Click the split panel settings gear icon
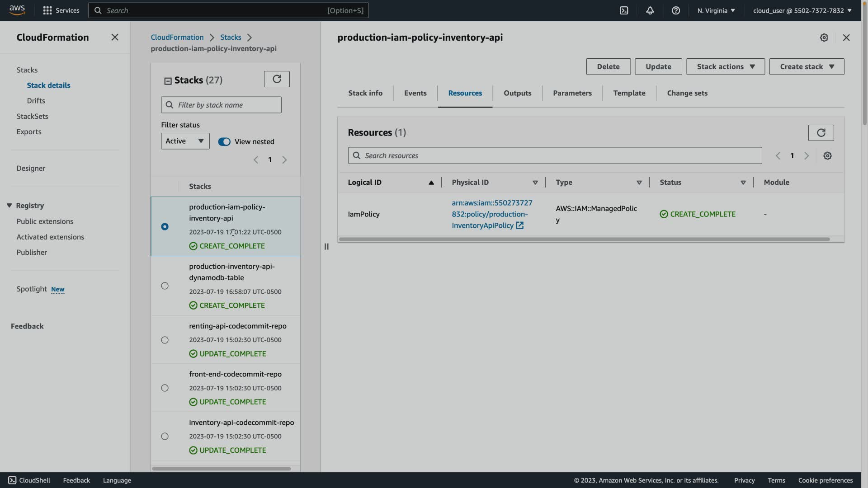 click(824, 38)
